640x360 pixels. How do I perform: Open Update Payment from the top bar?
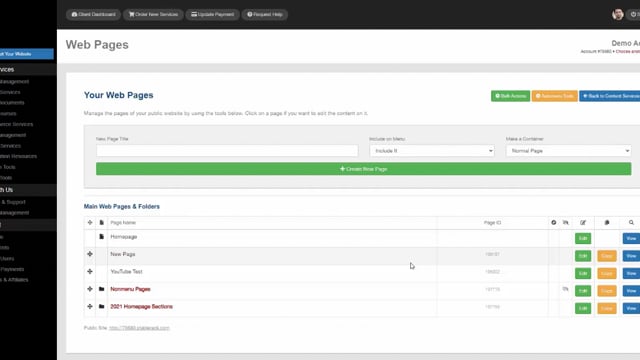click(x=213, y=14)
